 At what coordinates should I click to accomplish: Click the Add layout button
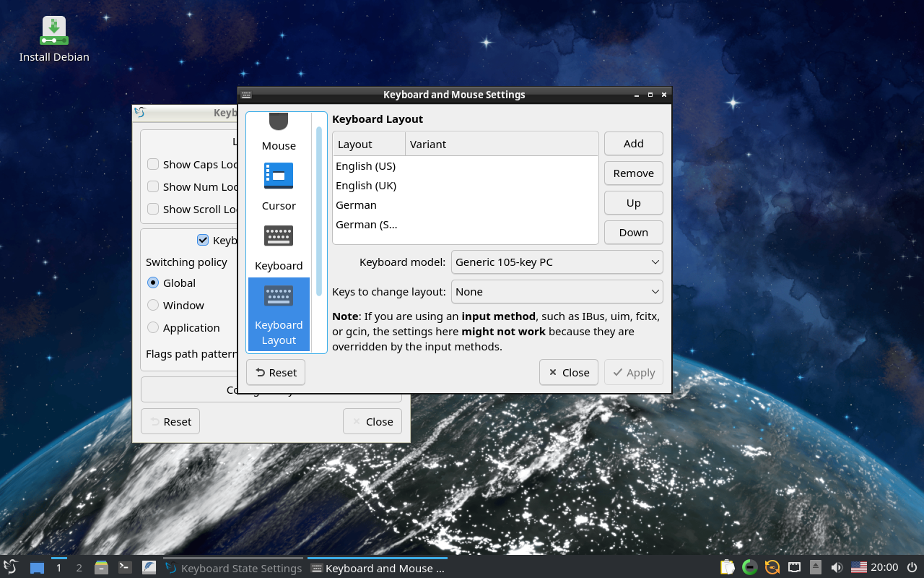click(633, 144)
